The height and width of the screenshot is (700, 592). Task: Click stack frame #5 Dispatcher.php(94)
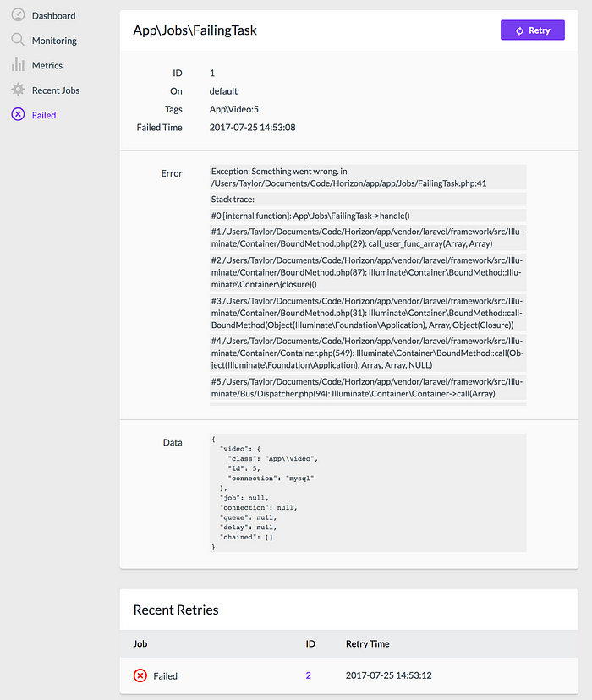(368, 387)
